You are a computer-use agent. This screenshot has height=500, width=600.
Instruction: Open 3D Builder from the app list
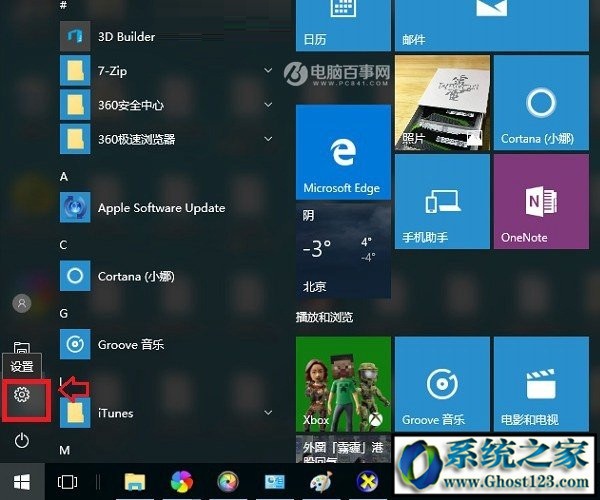coord(126,37)
